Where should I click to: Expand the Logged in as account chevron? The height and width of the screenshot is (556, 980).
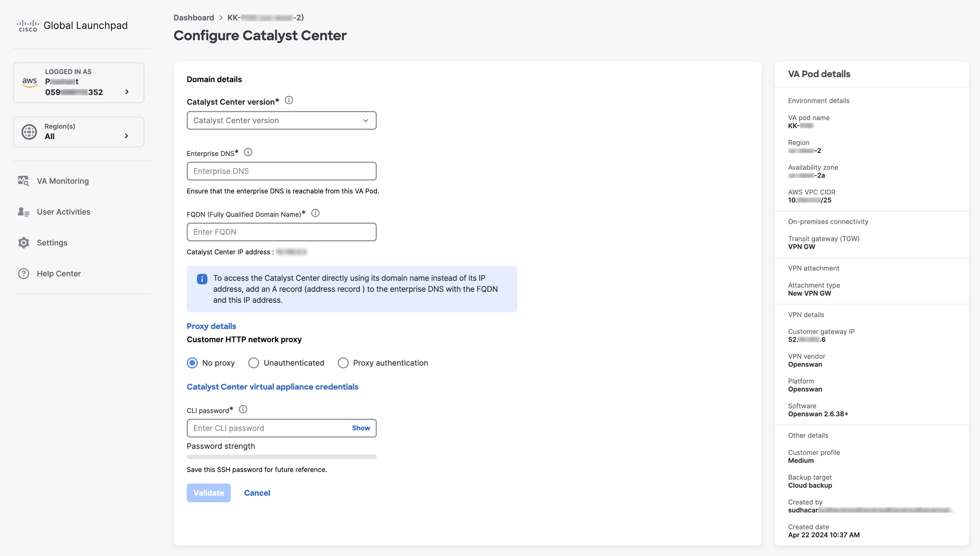[127, 92]
